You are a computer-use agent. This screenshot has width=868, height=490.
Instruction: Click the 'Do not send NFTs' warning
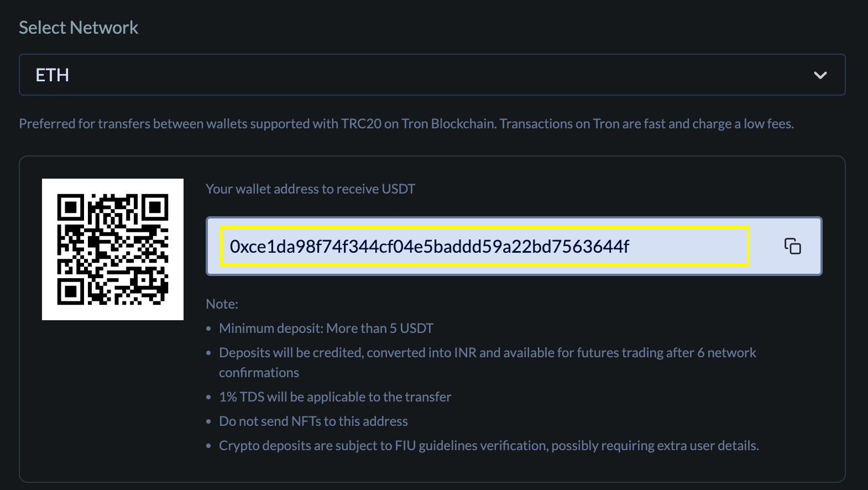coord(313,421)
